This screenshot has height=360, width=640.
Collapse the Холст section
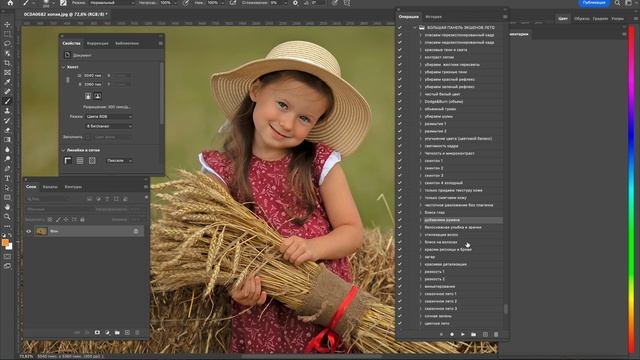coord(64,67)
